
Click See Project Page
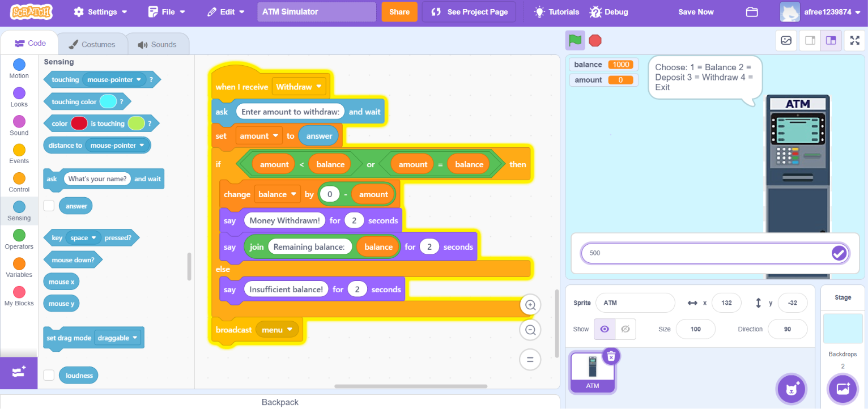click(x=469, y=12)
